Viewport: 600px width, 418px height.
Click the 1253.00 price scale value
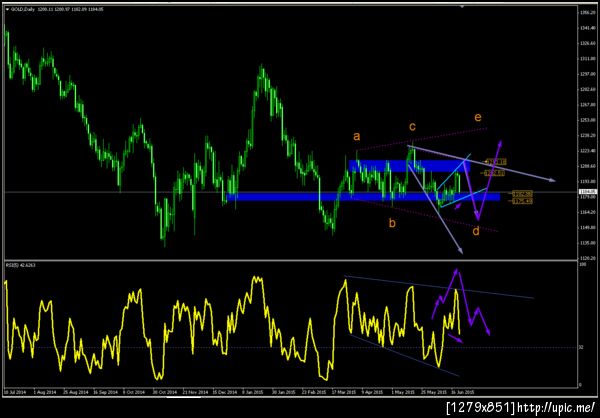587,120
